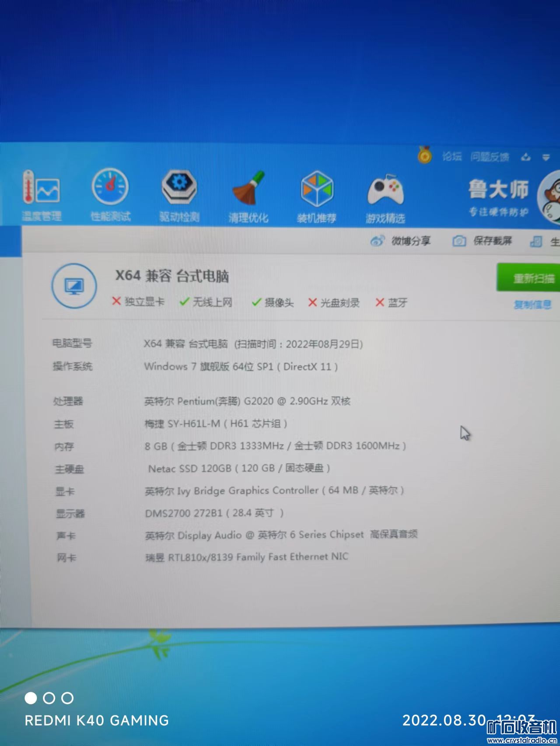Click the 扫描时间 2022年08月29日 text
560x746 pixels.
(299, 344)
